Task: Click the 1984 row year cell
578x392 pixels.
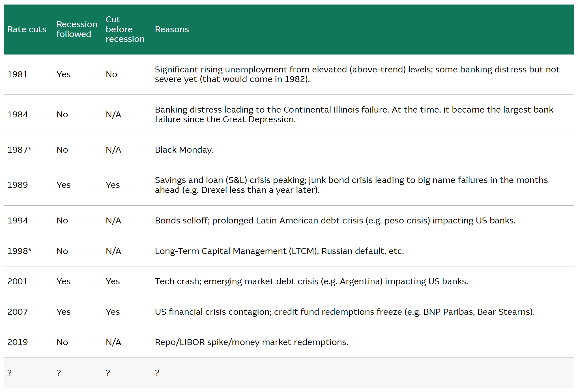Action: (x=18, y=115)
